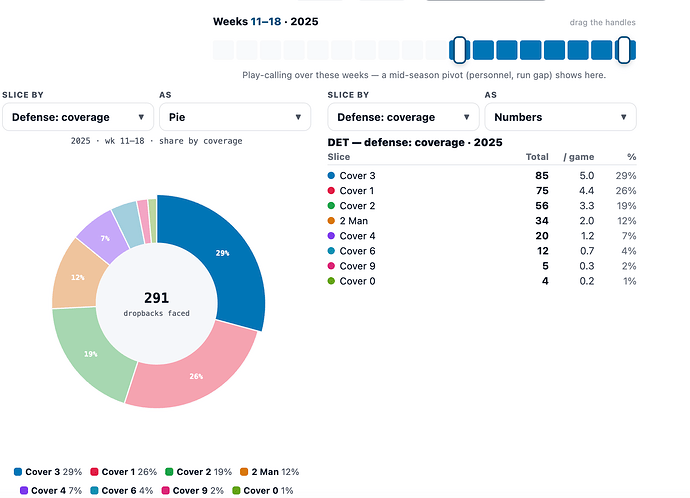Screen dimensions: 690x498
Task: Click the '2%' share in Cover 9 row
Action: 629,266
